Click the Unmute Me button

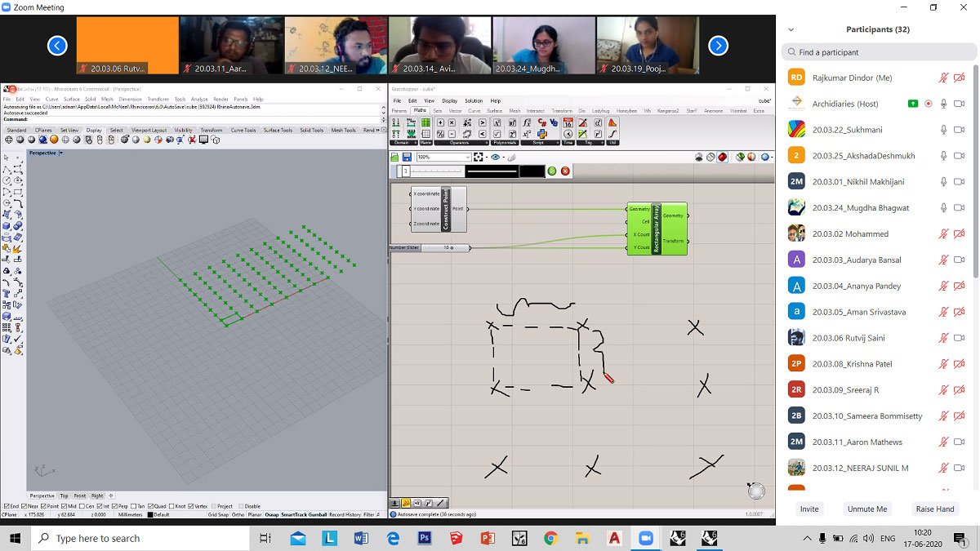tap(866, 509)
